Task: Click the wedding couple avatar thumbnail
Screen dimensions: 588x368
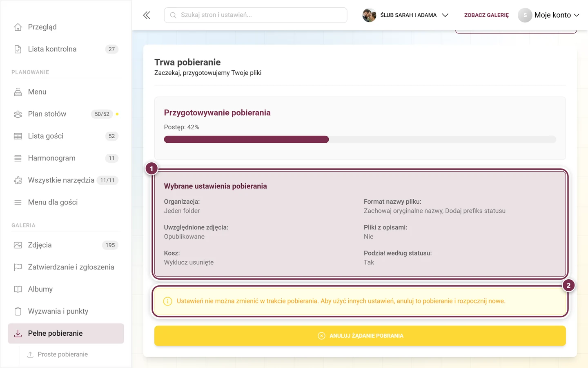Action: point(369,15)
